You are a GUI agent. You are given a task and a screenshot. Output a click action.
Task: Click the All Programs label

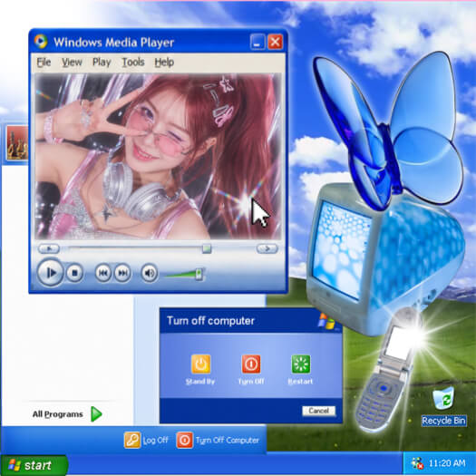coord(58,414)
